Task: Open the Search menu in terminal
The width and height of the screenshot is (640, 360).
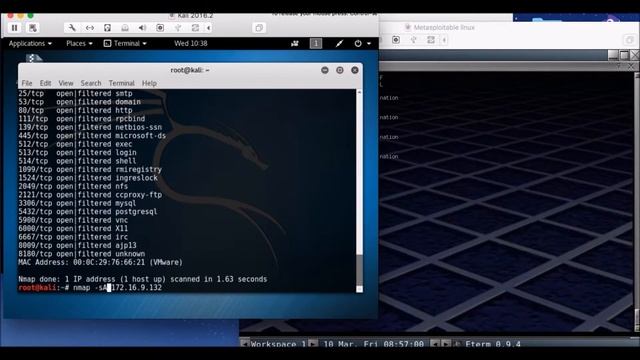Action: (x=91, y=83)
